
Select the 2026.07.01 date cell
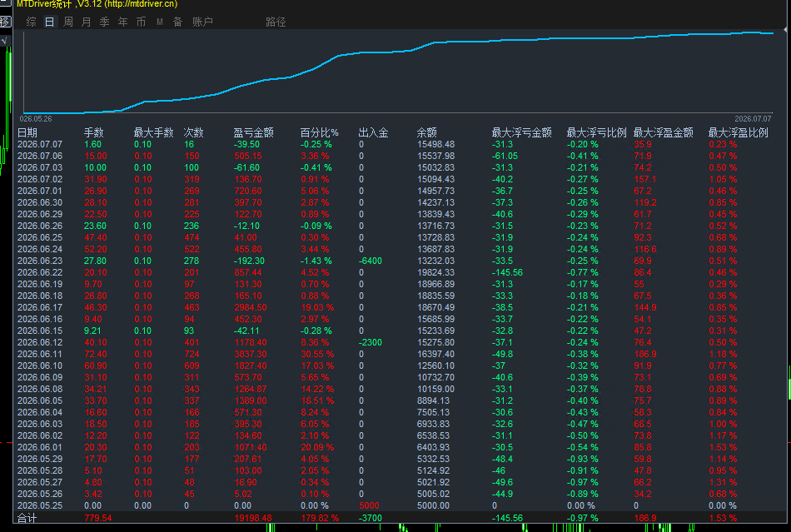click(x=40, y=191)
